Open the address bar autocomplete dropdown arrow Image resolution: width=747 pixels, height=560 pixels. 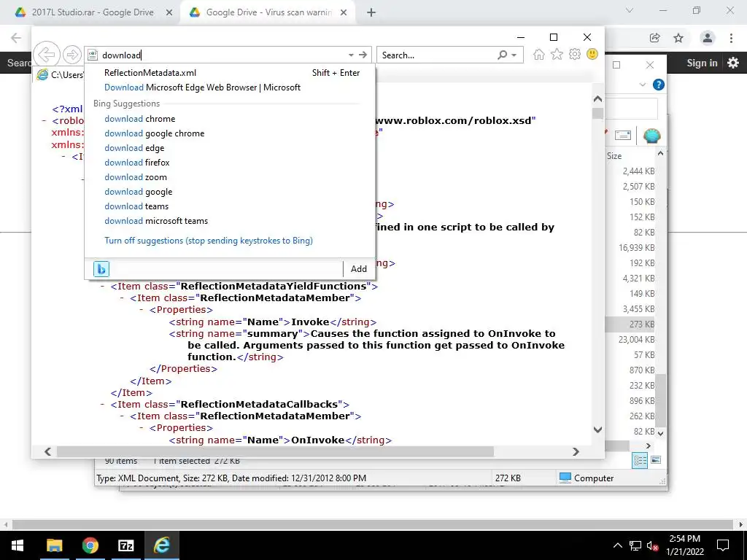pyautogui.click(x=351, y=55)
